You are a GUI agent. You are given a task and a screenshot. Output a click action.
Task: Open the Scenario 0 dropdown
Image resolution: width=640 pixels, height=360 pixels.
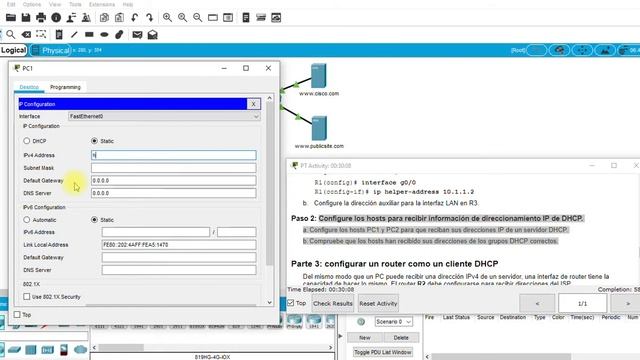(x=393, y=322)
